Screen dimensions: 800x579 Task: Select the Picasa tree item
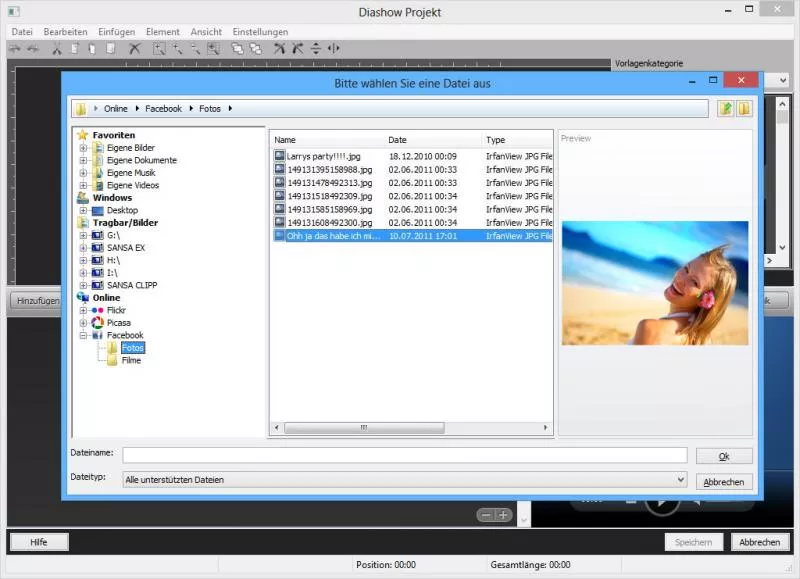tap(119, 323)
